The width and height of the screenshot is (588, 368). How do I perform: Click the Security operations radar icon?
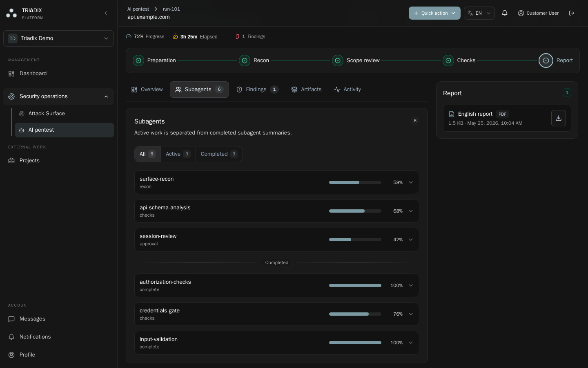11,96
